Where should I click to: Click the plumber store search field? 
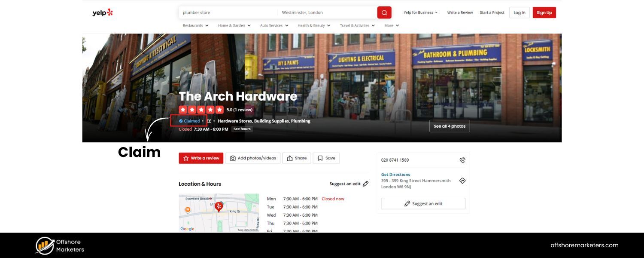228,12
